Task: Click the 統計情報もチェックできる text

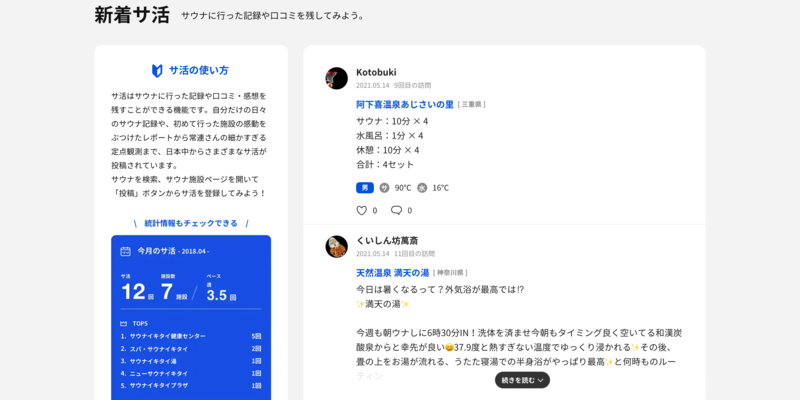Action: coord(191,223)
